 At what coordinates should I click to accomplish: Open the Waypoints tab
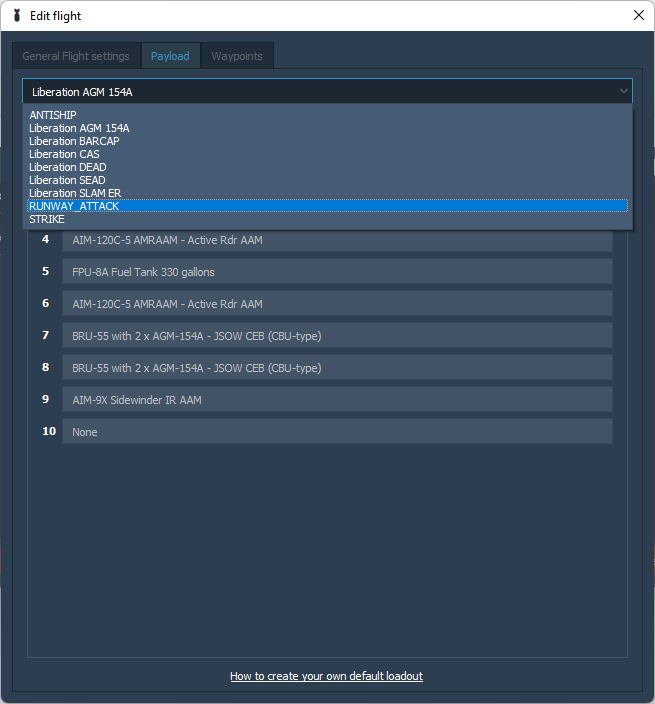point(237,56)
